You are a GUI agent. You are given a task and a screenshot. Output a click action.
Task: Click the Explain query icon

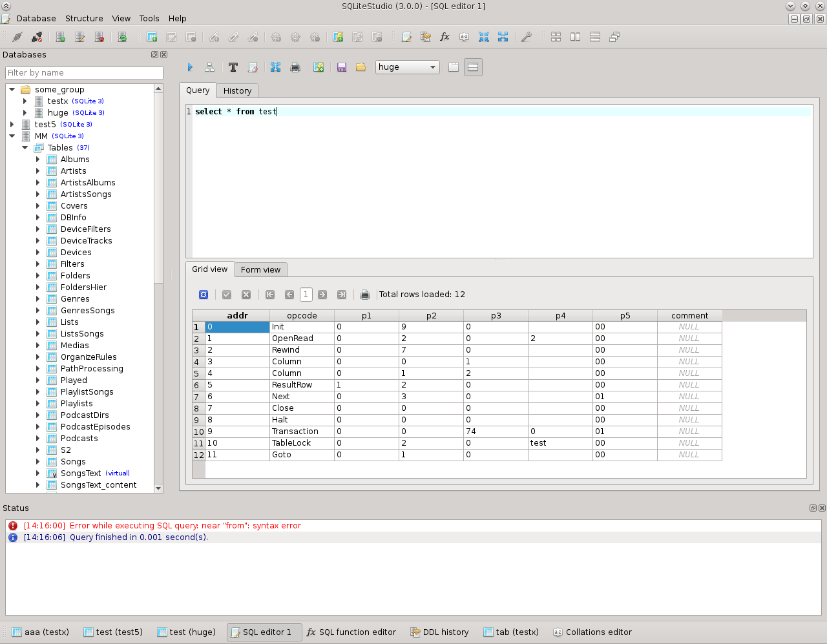(x=209, y=67)
